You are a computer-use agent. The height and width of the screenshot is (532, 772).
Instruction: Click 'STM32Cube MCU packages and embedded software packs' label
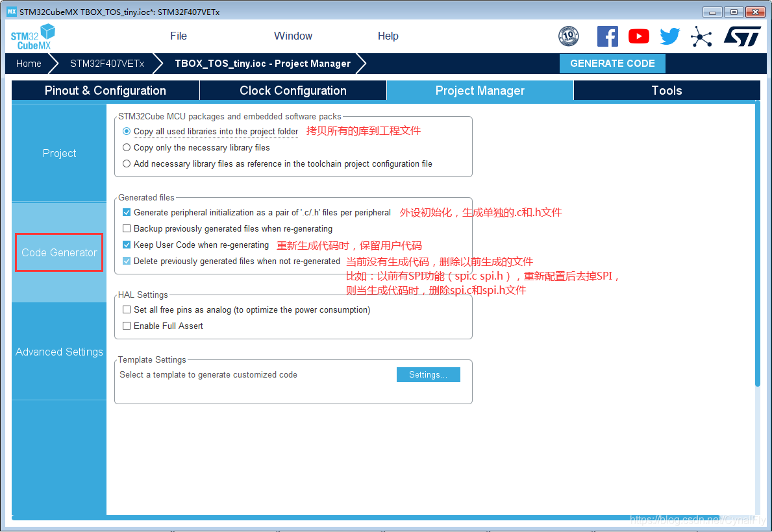(x=229, y=117)
